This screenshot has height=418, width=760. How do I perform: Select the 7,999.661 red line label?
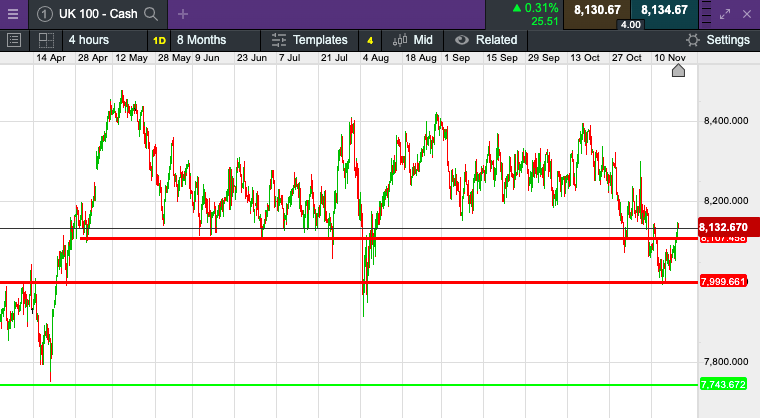point(723,282)
